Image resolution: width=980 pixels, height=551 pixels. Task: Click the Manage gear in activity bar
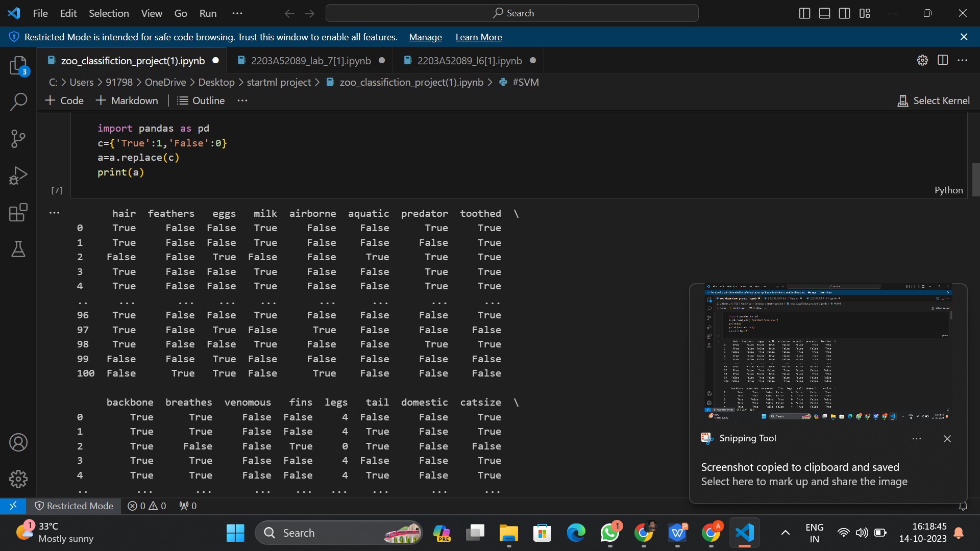point(18,479)
